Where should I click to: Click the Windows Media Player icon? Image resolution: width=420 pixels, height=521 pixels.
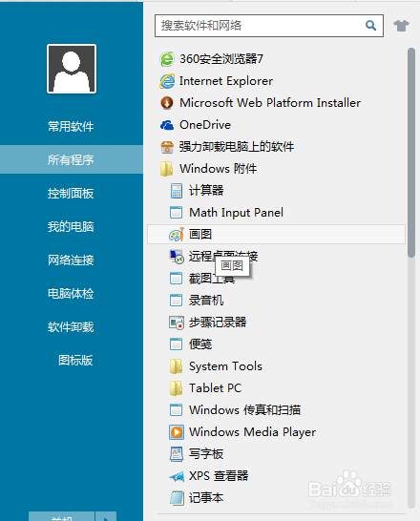[x=177, y=432]
